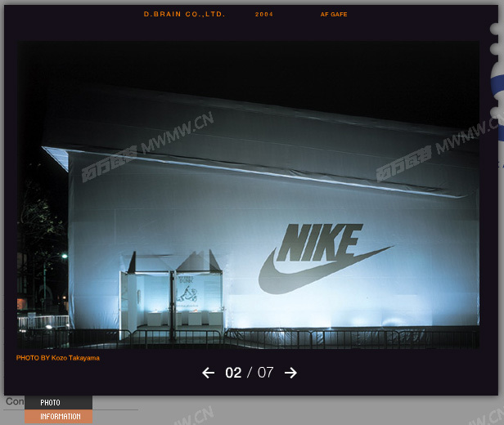This screenshot has width=504, height=425.
Task: Click the AF GAFE title text
Action: pos(334,15)
